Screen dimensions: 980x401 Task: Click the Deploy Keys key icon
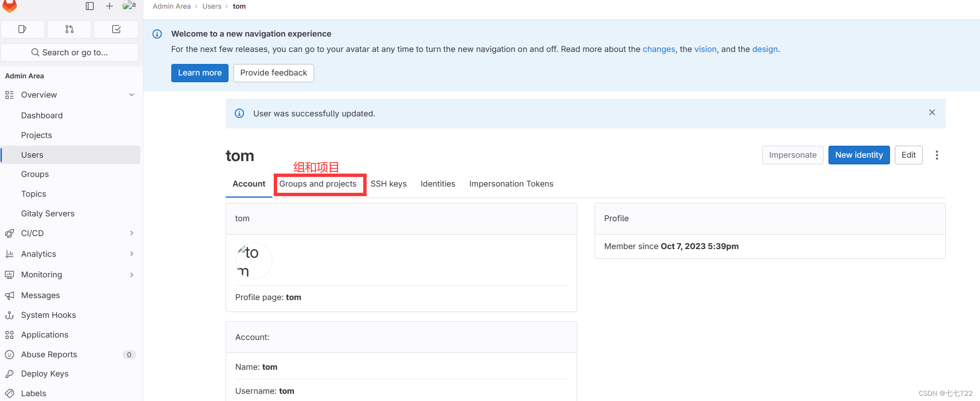click(9, 374)
